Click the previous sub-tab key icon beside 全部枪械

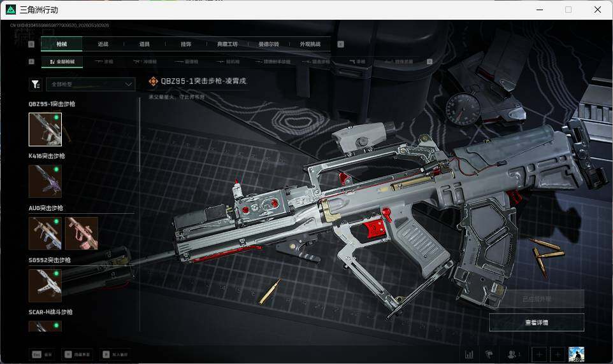pos(32,62)
